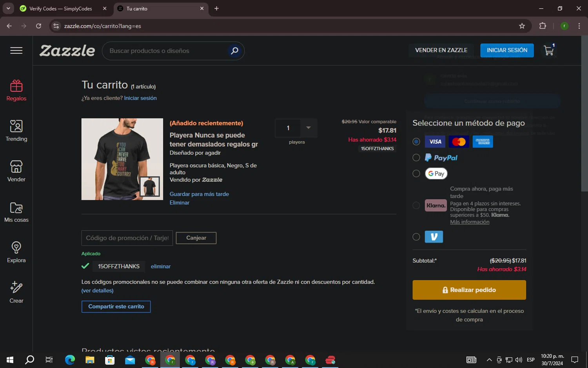Click the Eliminar link for the playera
This screenshot has width=588, height=368.
[x=180, y=203]
